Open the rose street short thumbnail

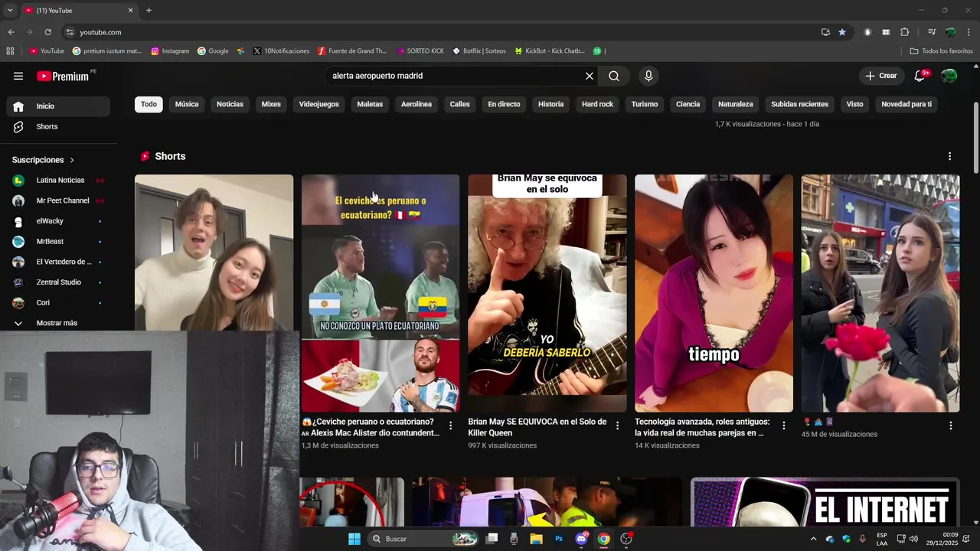tap(880, 293)
